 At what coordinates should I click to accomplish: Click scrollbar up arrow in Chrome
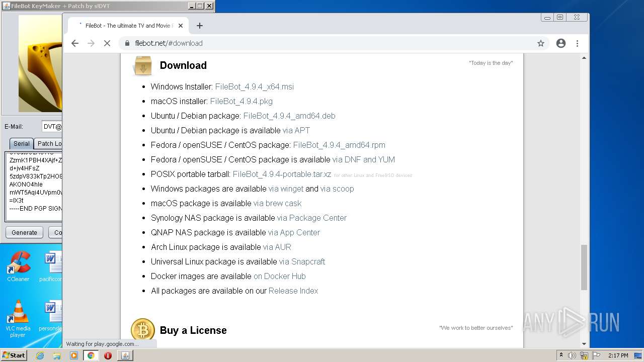[x=584, y=58]
